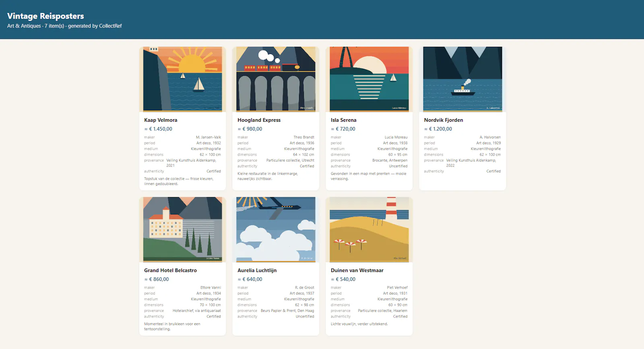Select the Aurelia Luchtlijn title
The height and width of the screenshot is (349, 644).
(x=257, y=270)
